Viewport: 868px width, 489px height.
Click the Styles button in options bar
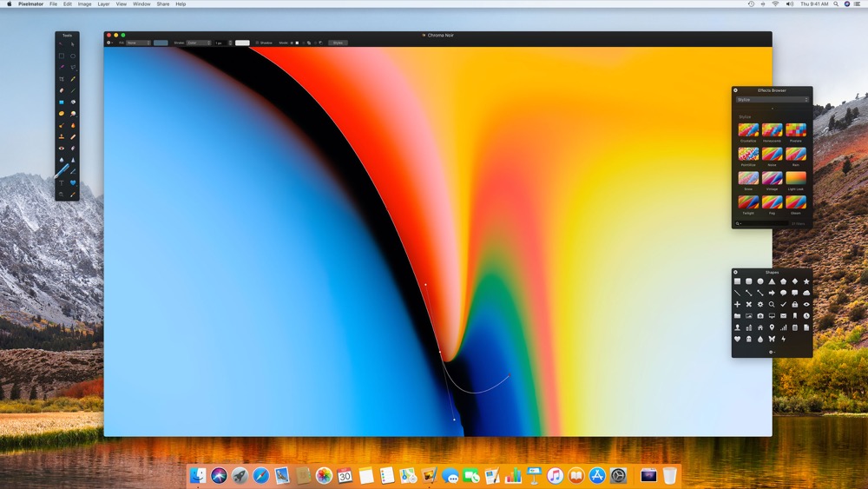[x=338, y=43]
